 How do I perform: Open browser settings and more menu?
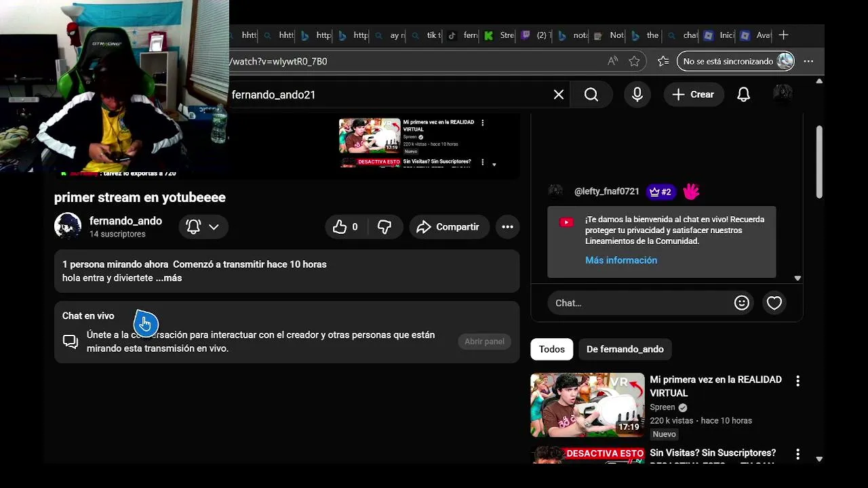(x=808, y=61)
